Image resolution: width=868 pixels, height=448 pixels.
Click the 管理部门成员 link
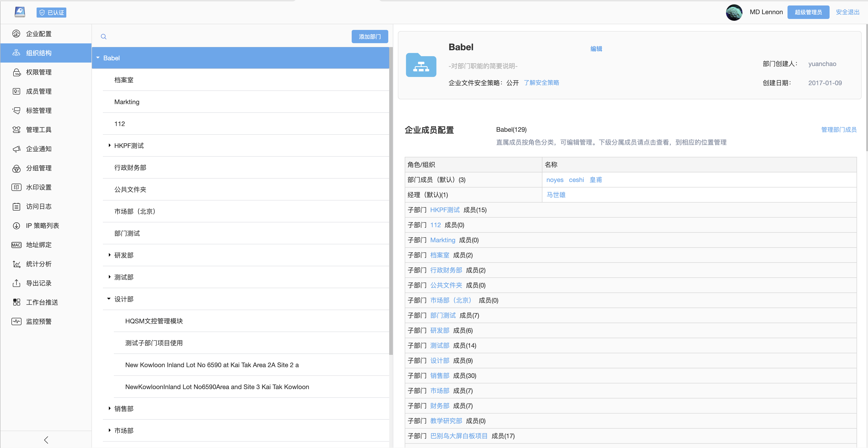tap(839, 130)
